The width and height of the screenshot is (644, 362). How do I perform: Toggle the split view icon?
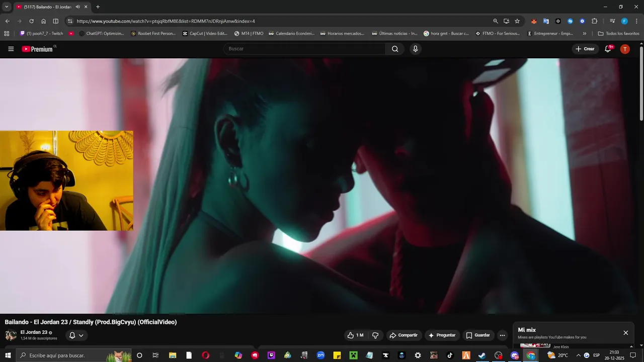tap(55, 21)
